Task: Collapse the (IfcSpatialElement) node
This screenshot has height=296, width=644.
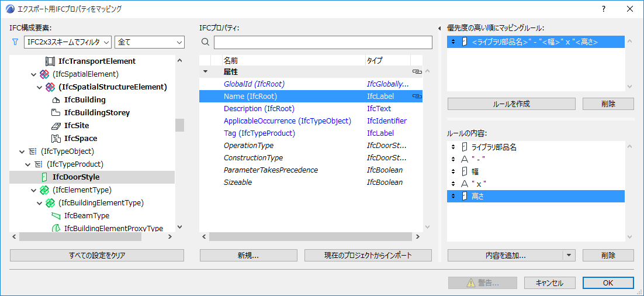Action: pyautogui.click(x=34, y=74)
